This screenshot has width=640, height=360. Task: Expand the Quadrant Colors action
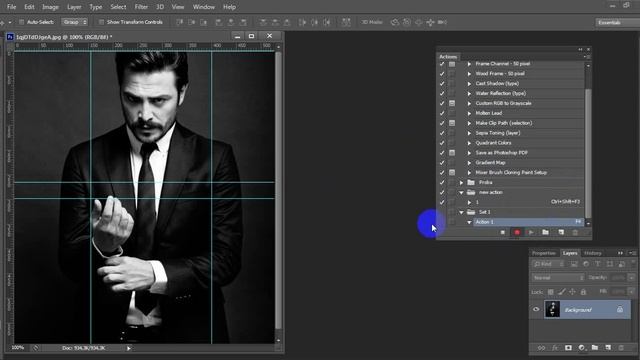[469, 143]
